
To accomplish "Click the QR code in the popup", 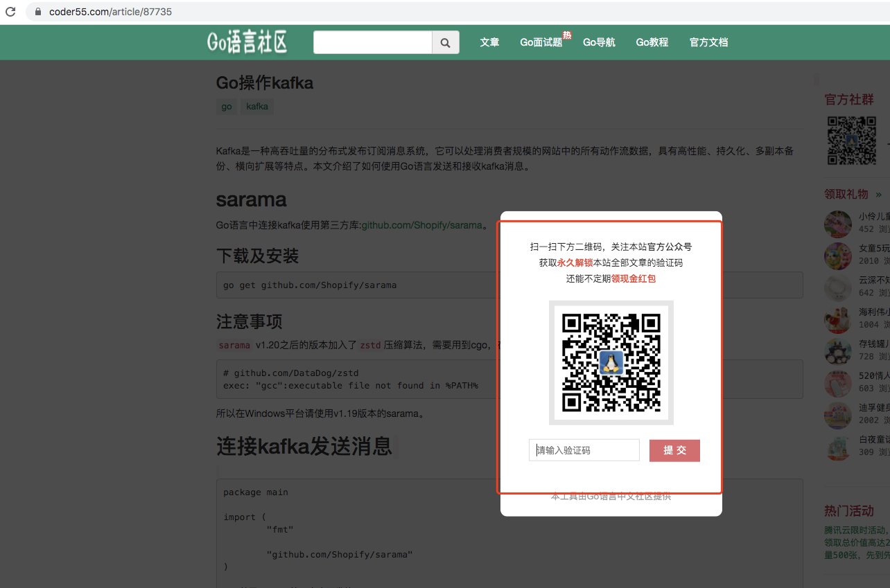I will click(x=611, y=362).
